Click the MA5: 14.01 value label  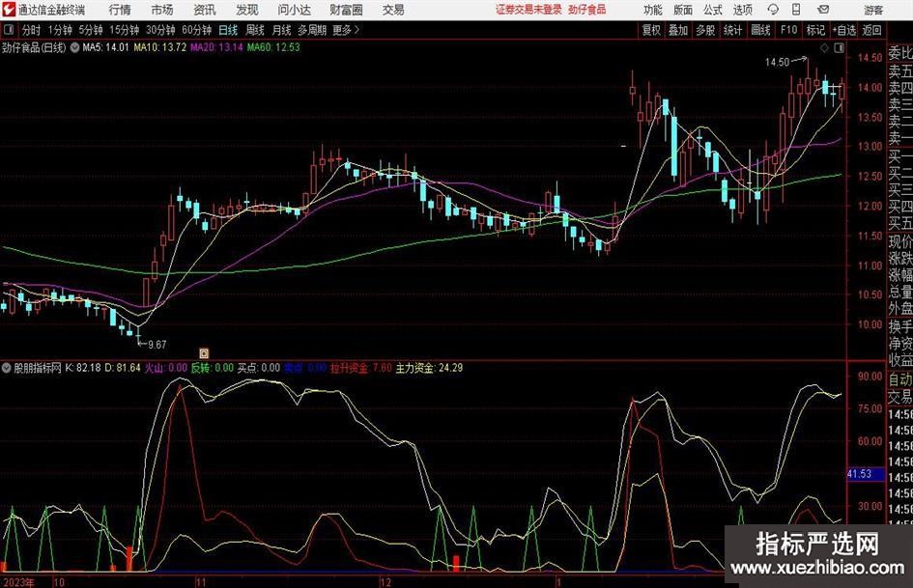pos(105,47)
